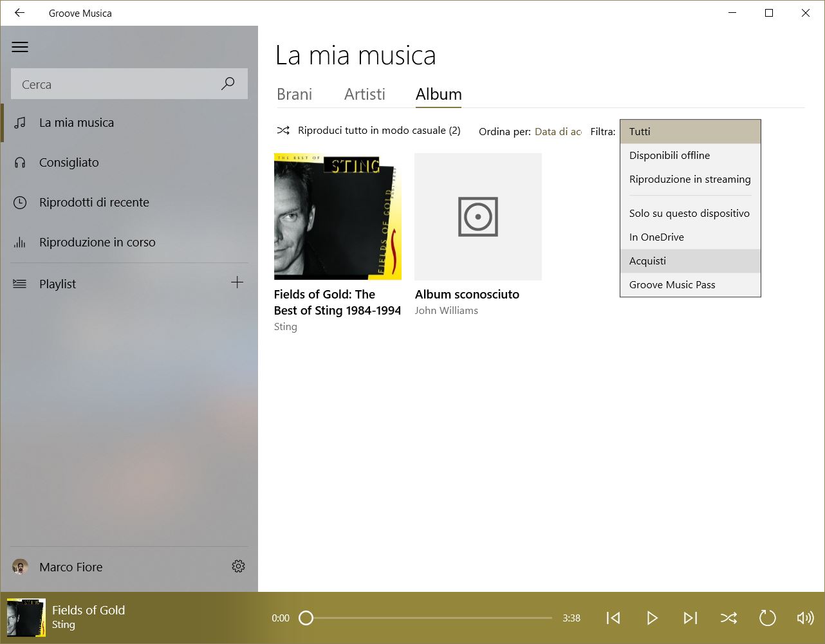Click now playing album art thumbnail
This screenshot has width=825, height=644.
point(26,618)
